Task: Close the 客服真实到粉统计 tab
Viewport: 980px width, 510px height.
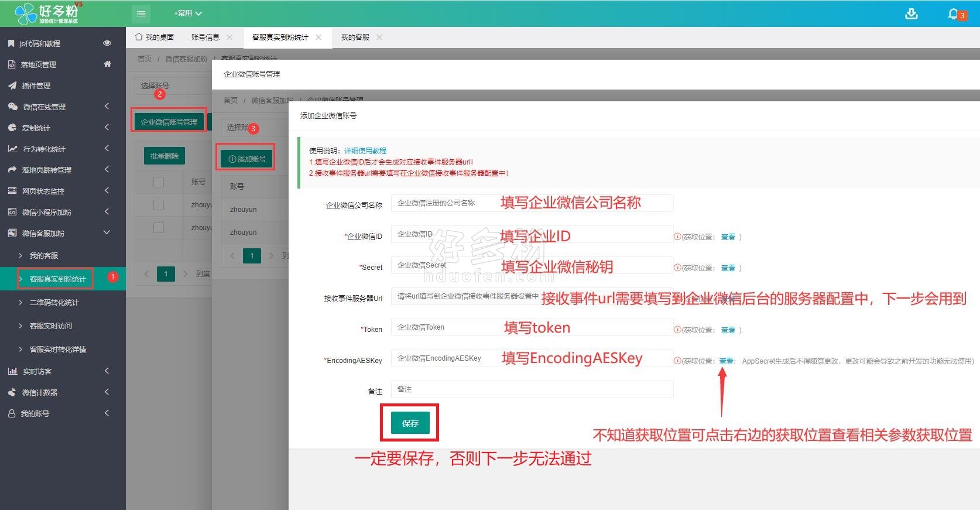Action: 318,37
